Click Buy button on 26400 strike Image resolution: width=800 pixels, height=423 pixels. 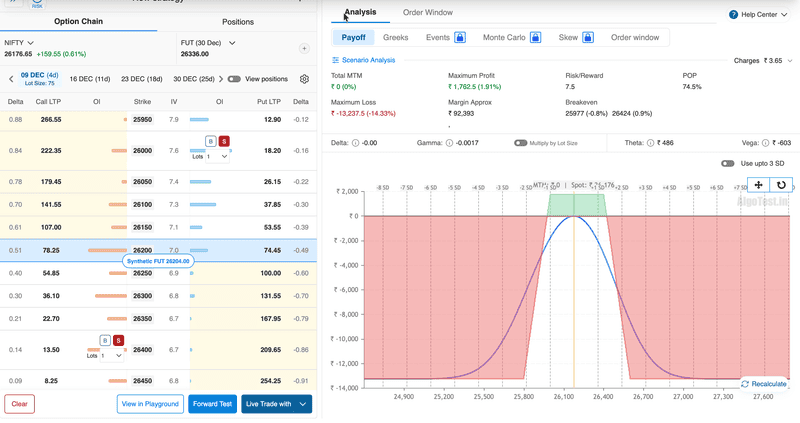click(105, 341)
